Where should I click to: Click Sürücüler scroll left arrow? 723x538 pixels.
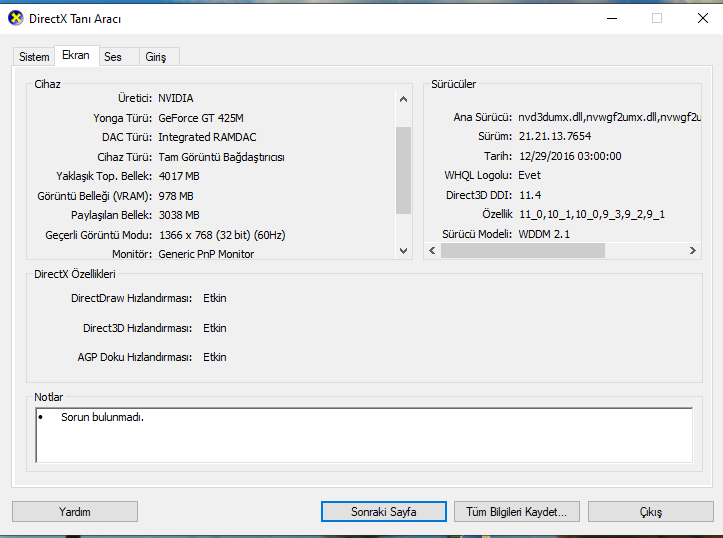pos(432,250)
